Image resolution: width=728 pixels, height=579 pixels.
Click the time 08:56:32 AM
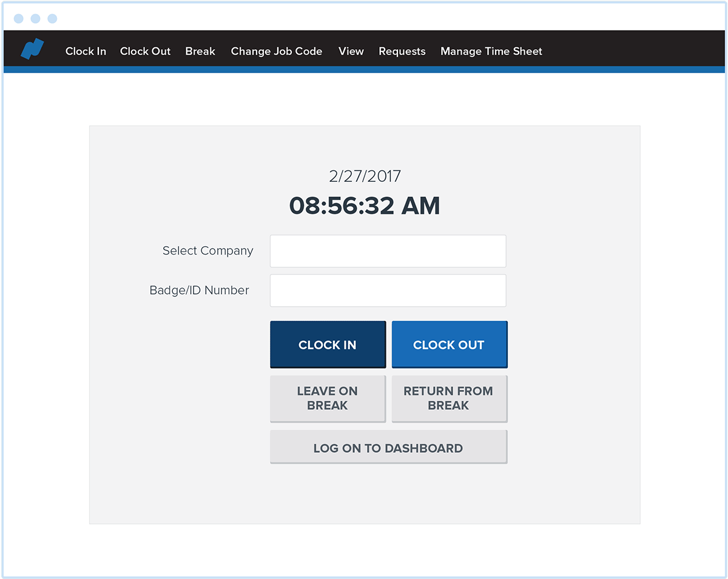[365, 206]
